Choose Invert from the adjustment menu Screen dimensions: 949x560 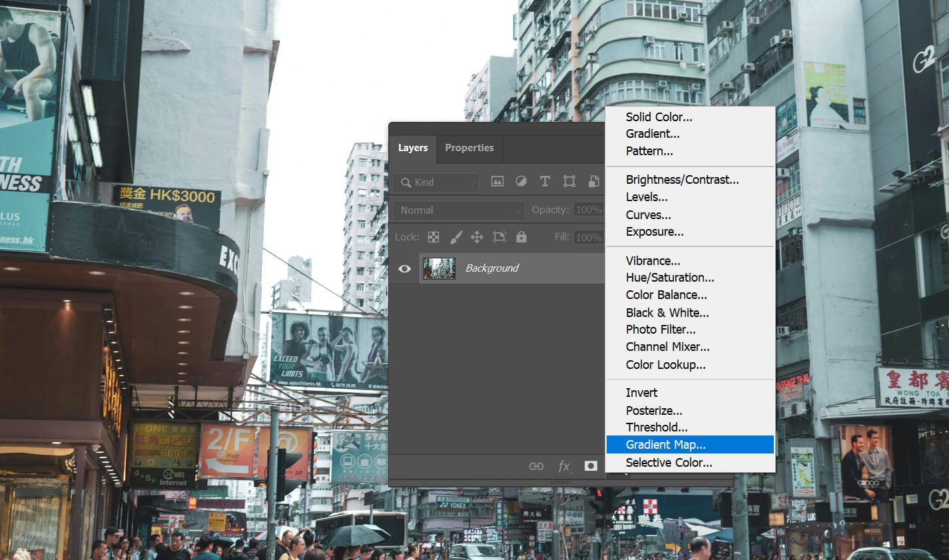coord(641,393)
